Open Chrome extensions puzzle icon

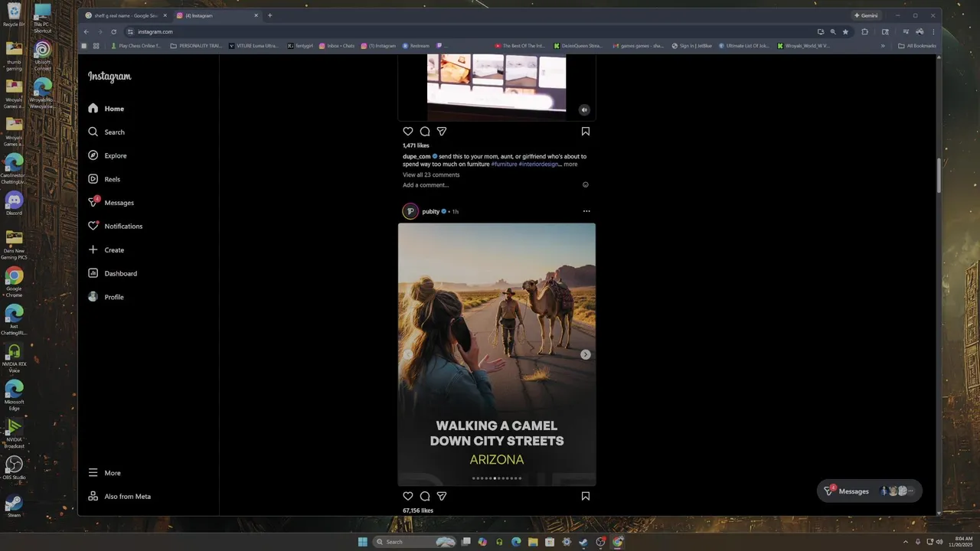click(865, 31)
